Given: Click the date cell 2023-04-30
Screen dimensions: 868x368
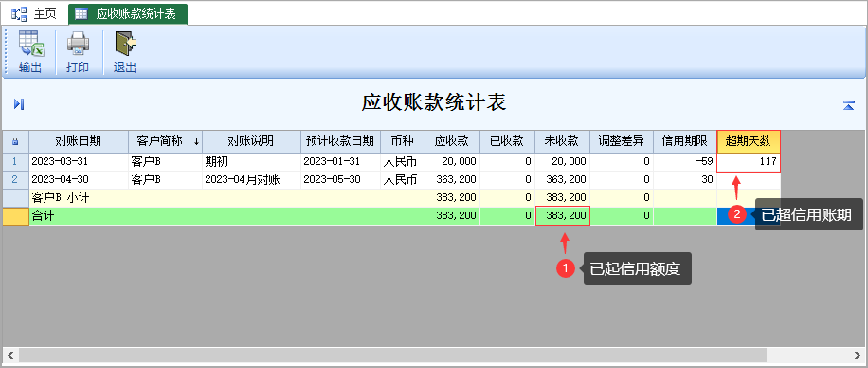Looking at the screenshot, I should (79, 180).
